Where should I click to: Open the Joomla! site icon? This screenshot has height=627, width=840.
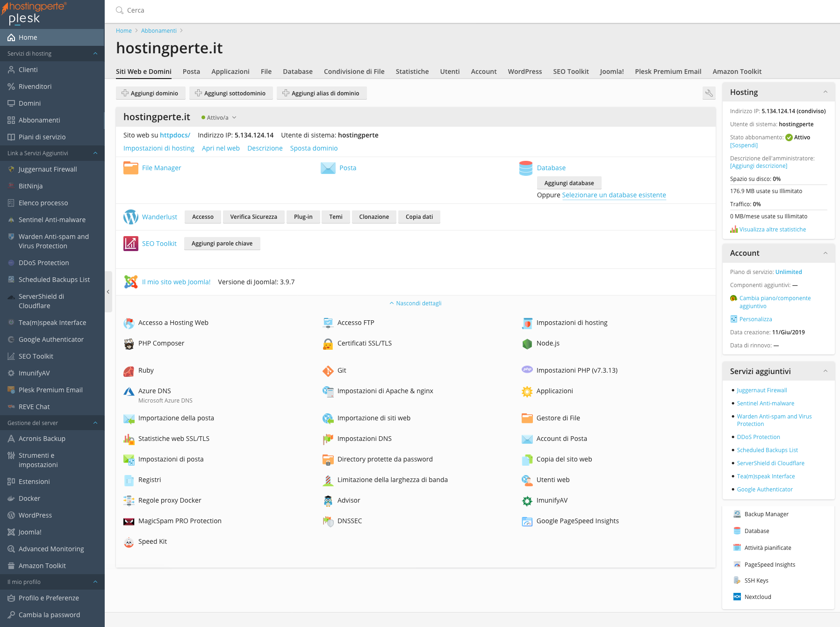(130, 282)
